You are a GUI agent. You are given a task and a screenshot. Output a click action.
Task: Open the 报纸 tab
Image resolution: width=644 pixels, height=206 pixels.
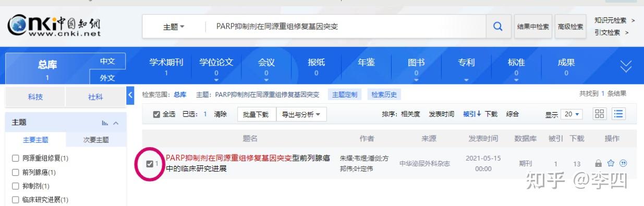pyautogui.click(x=317, y=66)
